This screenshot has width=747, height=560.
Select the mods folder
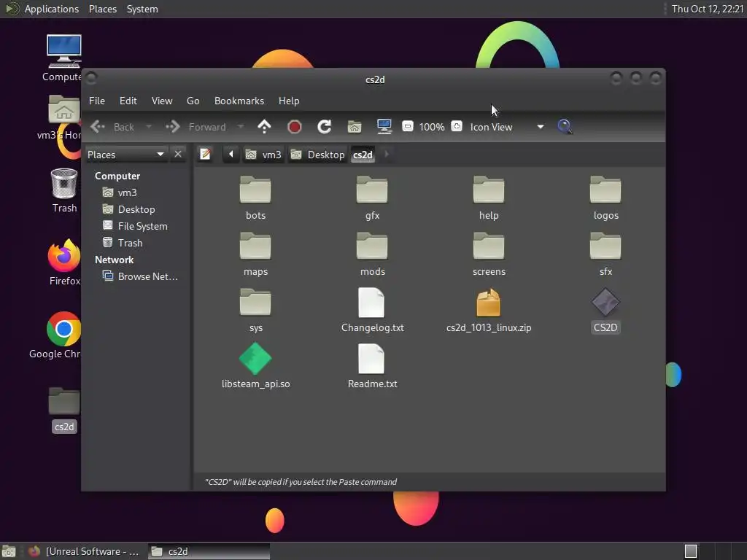(x=372, y=254)
